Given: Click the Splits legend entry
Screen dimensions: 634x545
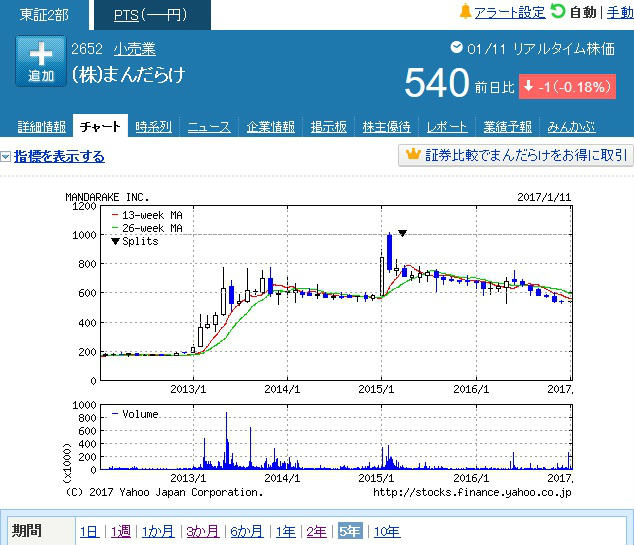Looking at the screenshot, I should 135,241.
